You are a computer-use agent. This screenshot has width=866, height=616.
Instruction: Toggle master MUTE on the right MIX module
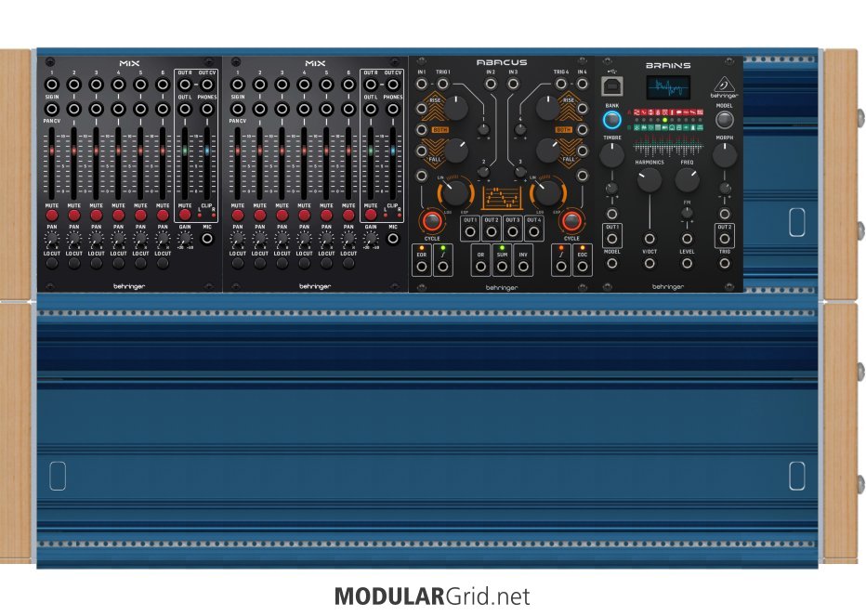371,215
